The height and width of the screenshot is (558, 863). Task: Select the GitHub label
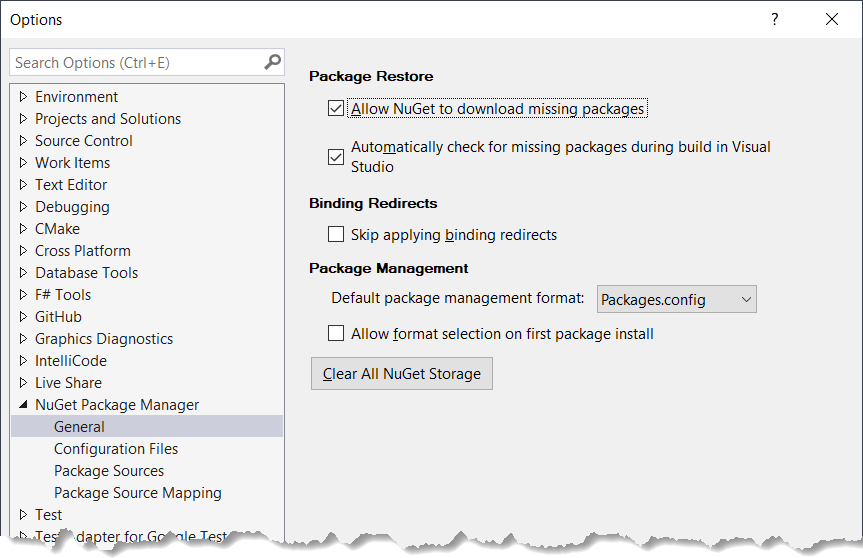[58, 317]
